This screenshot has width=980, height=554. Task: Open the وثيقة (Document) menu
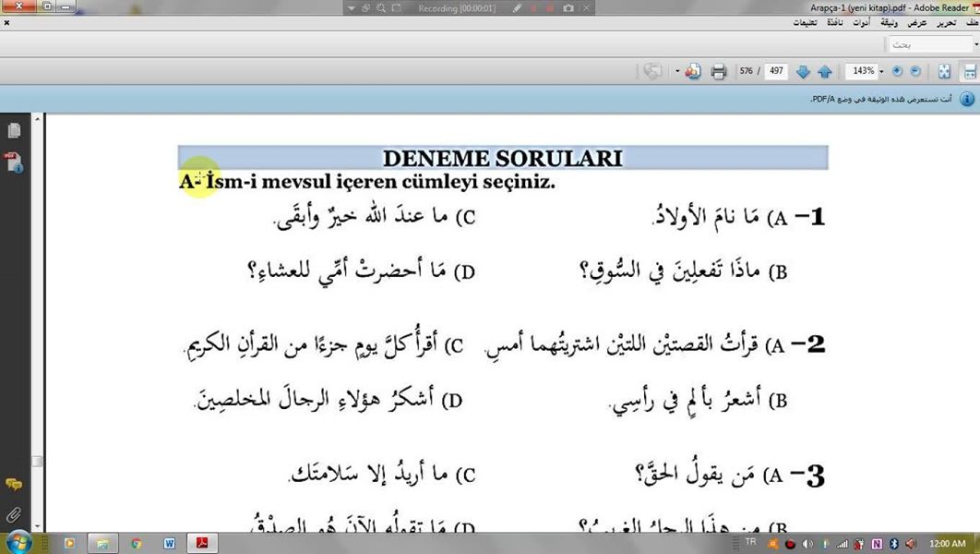[889, 22]
